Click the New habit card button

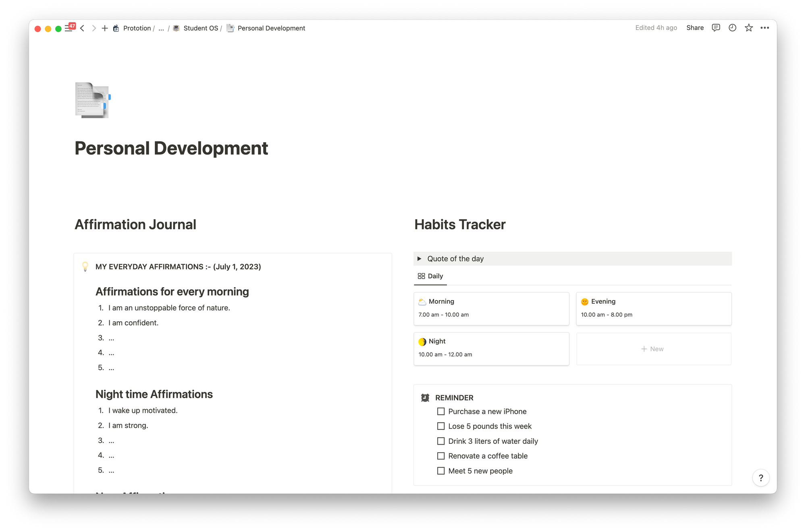pos(652,349)
